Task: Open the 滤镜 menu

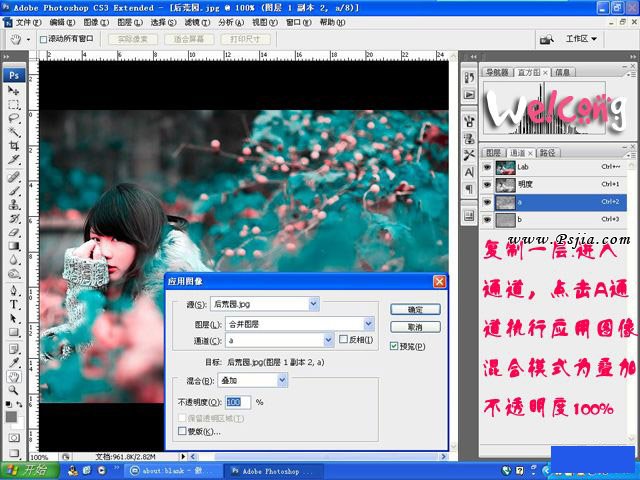Action: coord(197,22)
